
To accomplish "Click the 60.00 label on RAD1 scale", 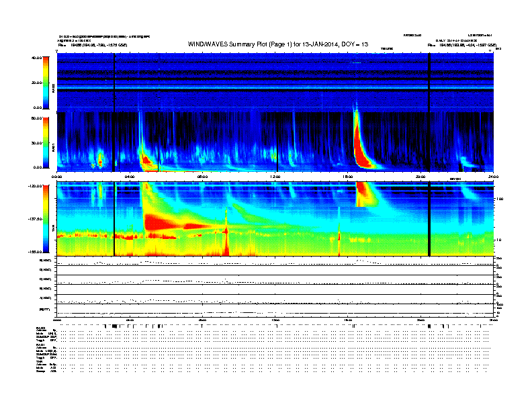I will click(36, 118).
